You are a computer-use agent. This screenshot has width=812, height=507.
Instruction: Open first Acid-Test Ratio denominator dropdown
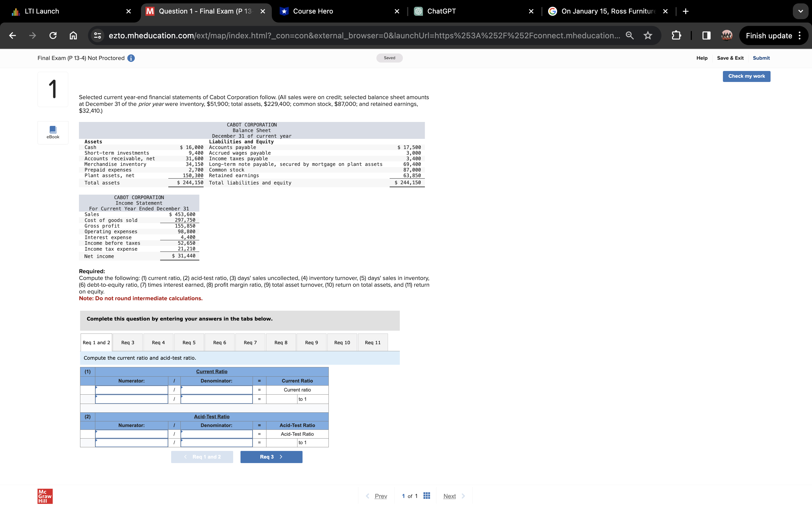pyautogui.click(x=217, y=434)
